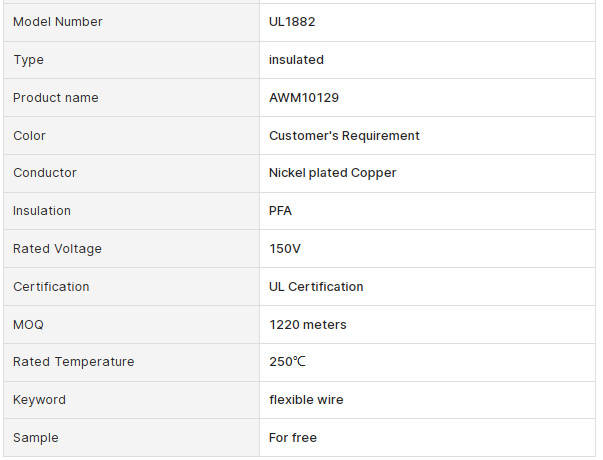
Task: Select the insulated type value
Action: 296,60
